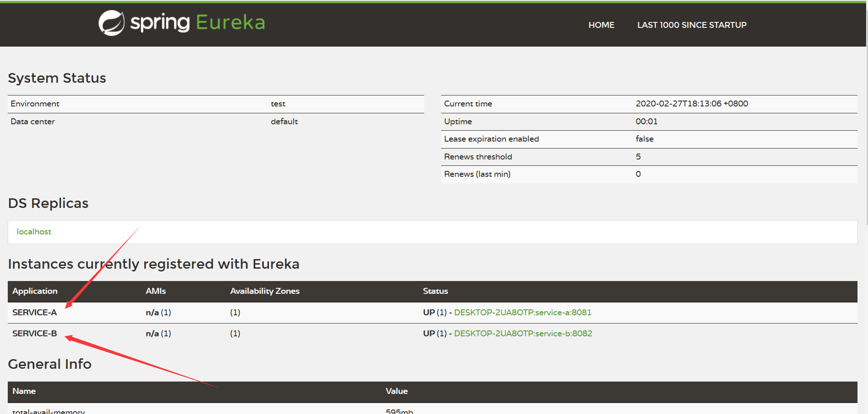
Task: Click the Spring Eureka logo
Action: point(182,23)
